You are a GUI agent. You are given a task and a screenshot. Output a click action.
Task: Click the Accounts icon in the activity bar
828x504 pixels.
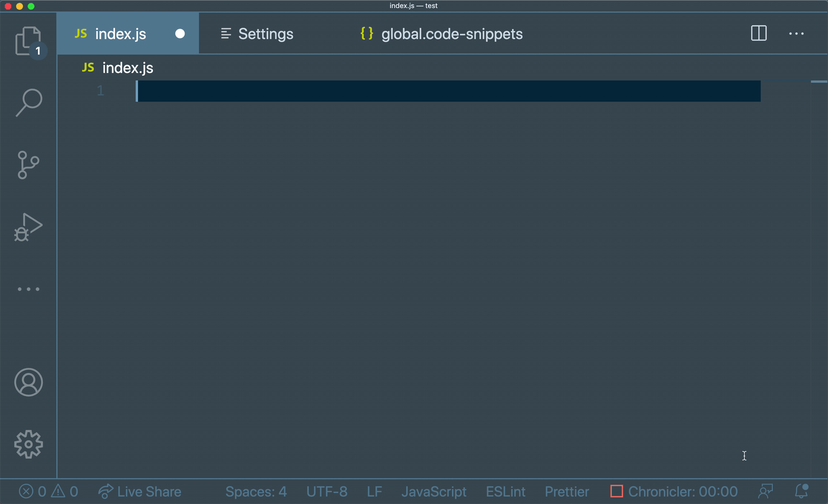29,382
